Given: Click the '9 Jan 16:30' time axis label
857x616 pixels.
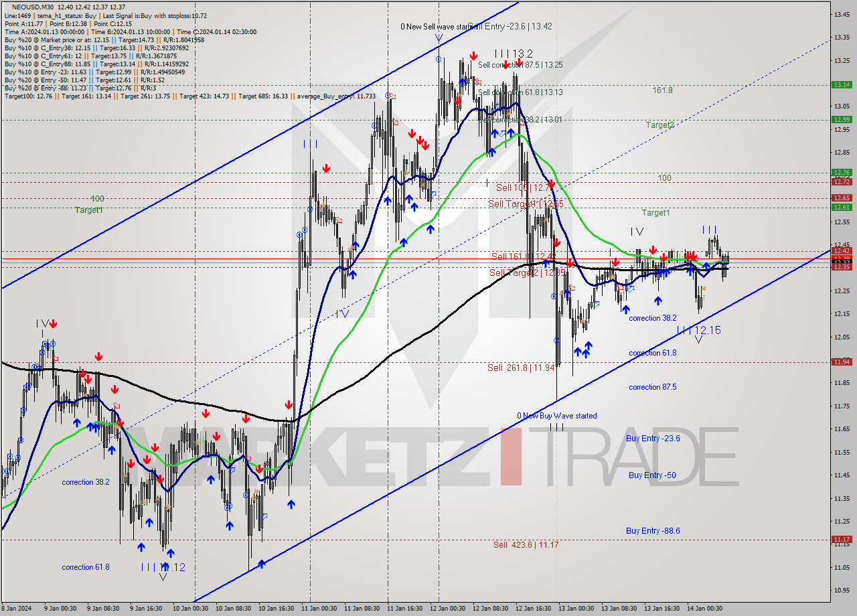Looking at the screenshot, I should tap(145, 609).
